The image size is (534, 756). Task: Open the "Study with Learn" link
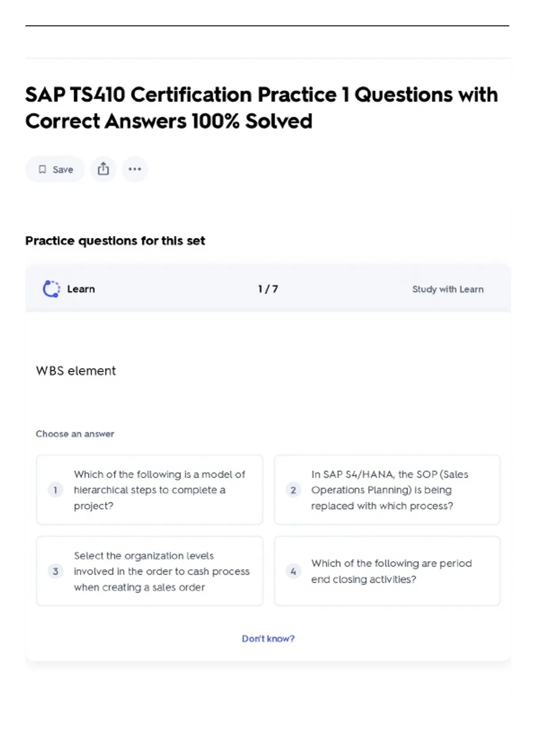pyautogui.click(x=447, y=290)
